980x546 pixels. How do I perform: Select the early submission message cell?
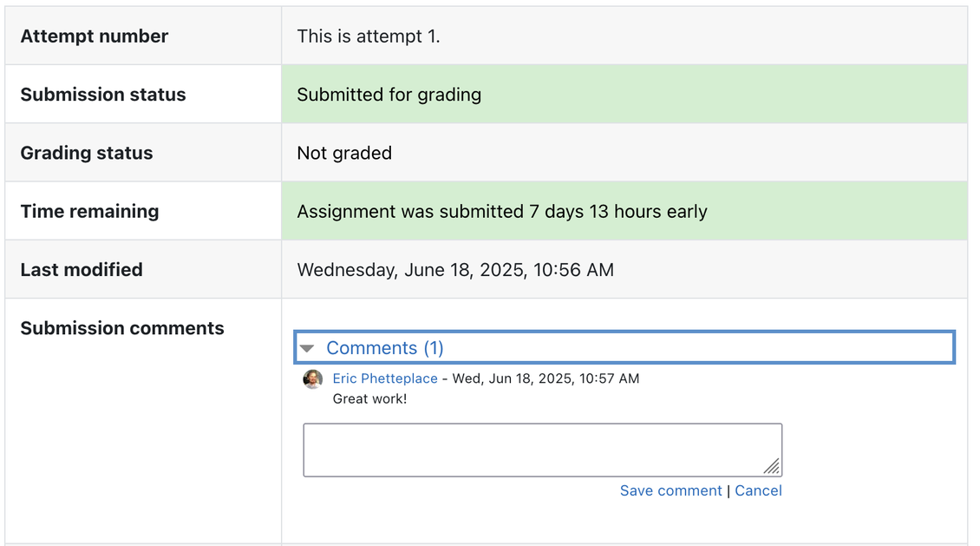click(x=501, y=210)
